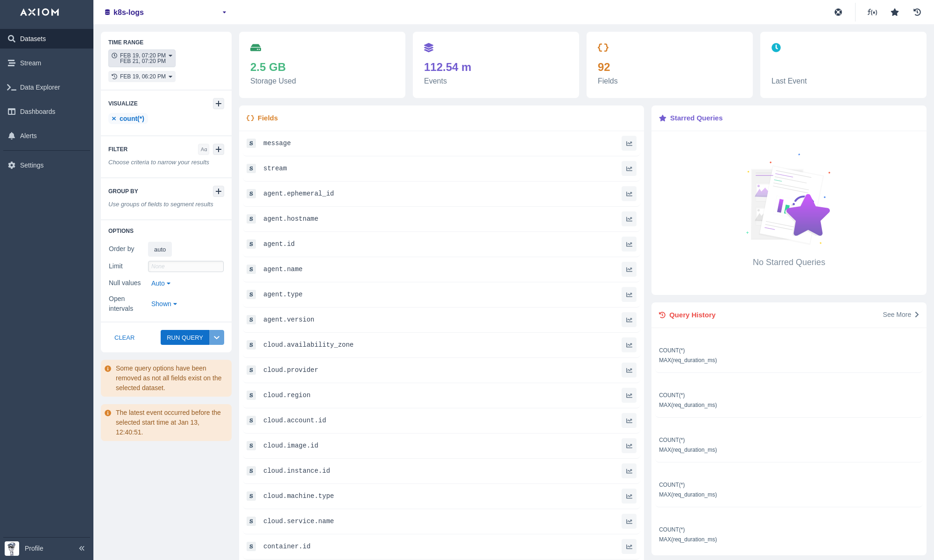The image size is (934, 560).
Task: Go to Dashboards in sidebar
Action: point(37,112)
